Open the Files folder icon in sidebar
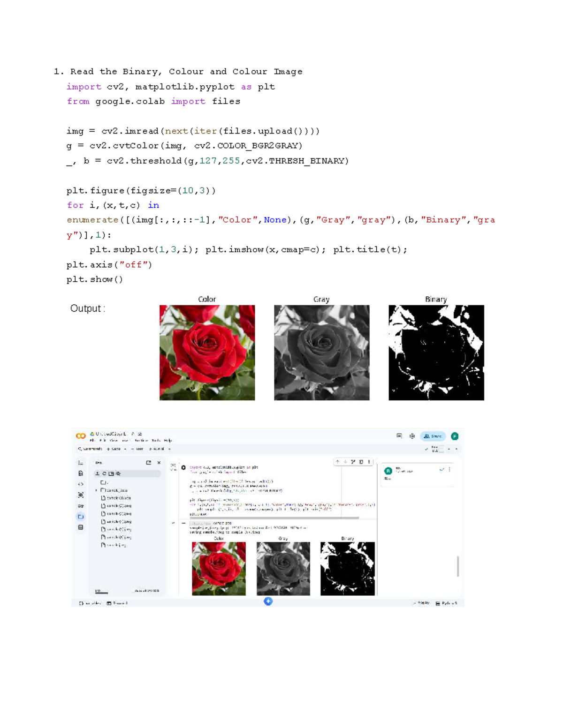The width and height of the screenshot is (563, 728). click(81, 517)
